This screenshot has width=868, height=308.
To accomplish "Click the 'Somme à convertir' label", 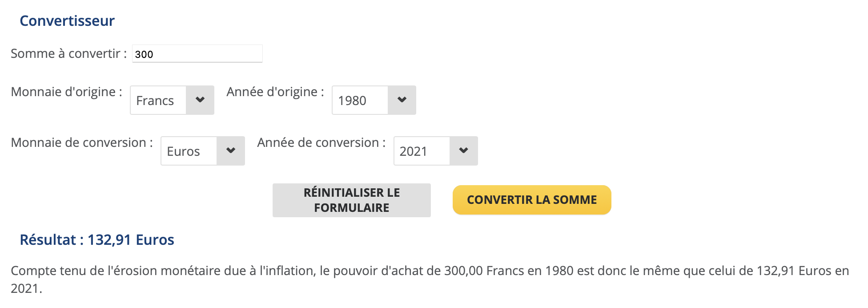I will [68, 54].
